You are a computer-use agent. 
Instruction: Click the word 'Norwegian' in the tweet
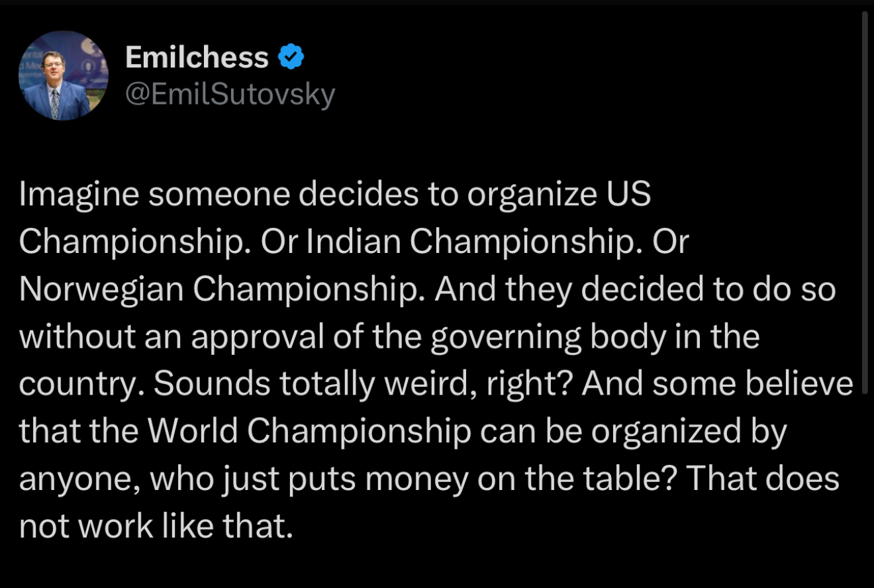[101, 290]
